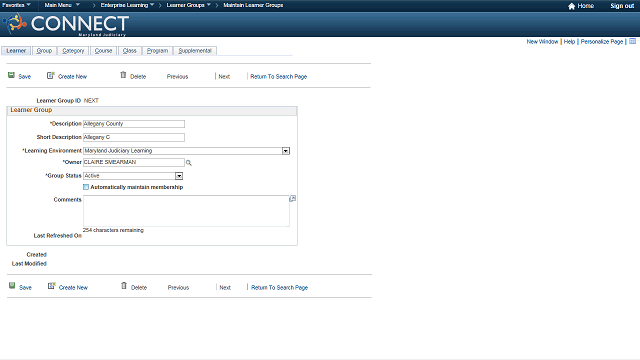The width and height of the screenshot is (640, 360).
Task: Click the page layout icon beside Personalize Page
Action: tap(632, 41)
